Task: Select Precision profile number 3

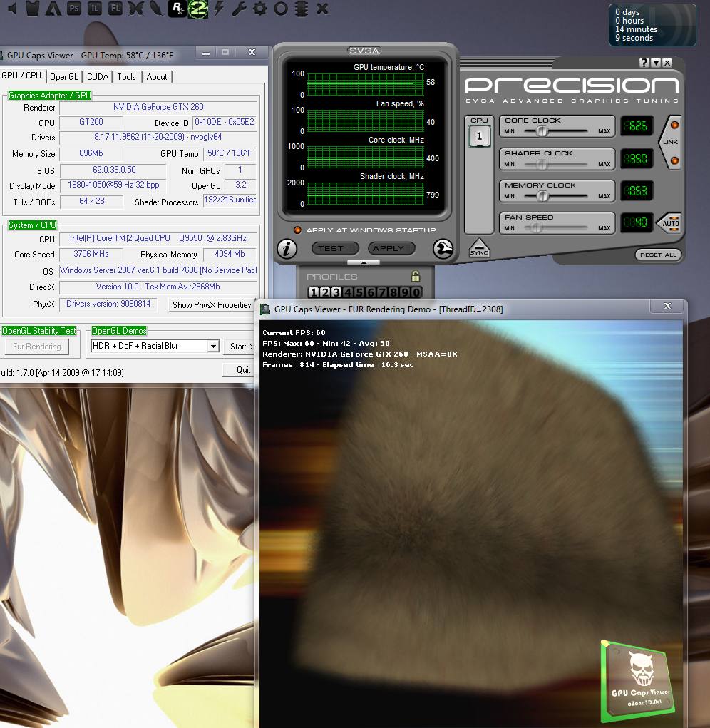Action: coord(336,292)
